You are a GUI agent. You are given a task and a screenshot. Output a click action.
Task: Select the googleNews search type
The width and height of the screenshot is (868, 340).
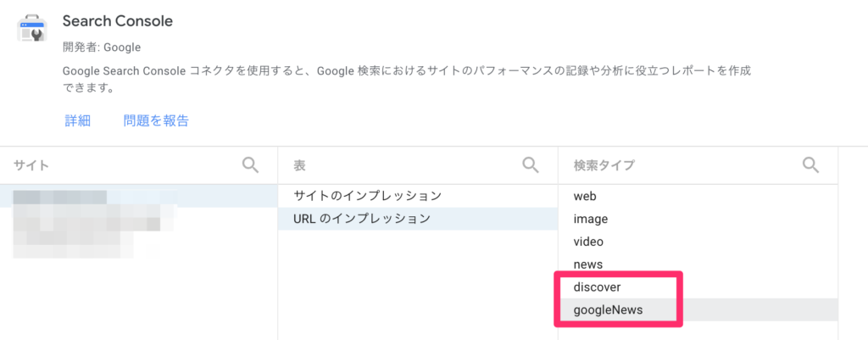(x=608, y=310)
